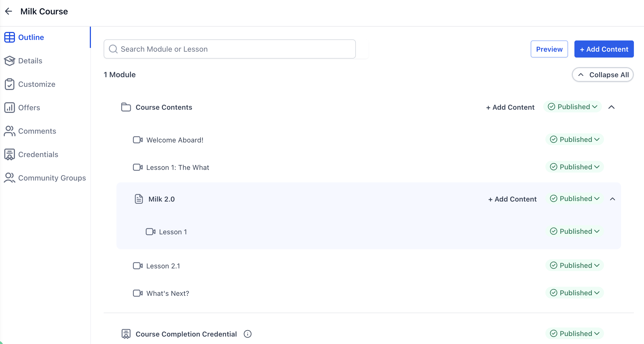Collapse the Course Contents module chevron
This screenshot has height=344, width=644.
(x=611, y=107)
